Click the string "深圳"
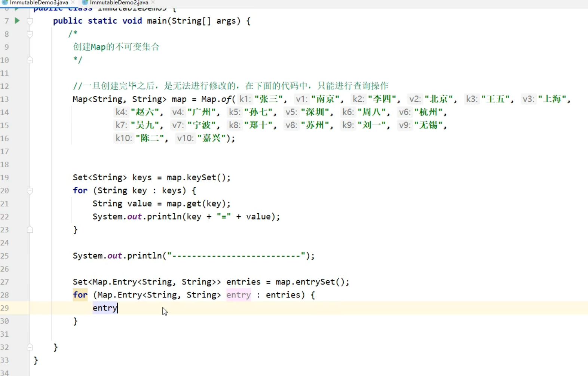 315,112
